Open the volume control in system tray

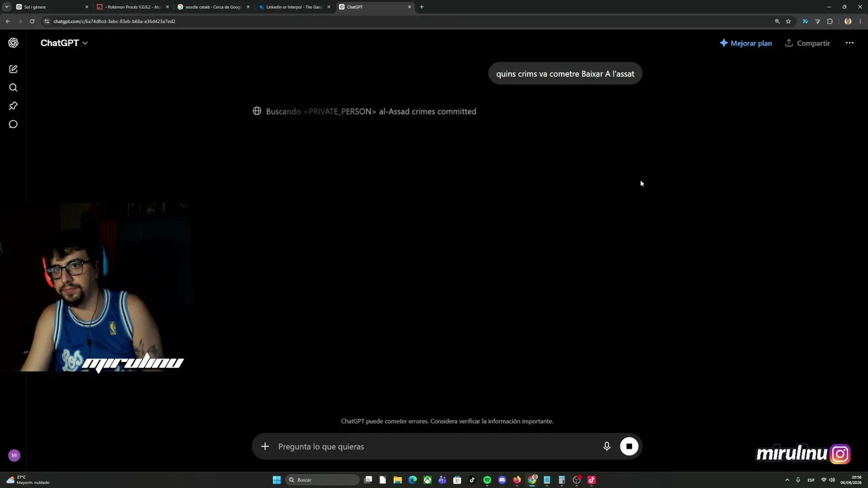tap(832, 480)
